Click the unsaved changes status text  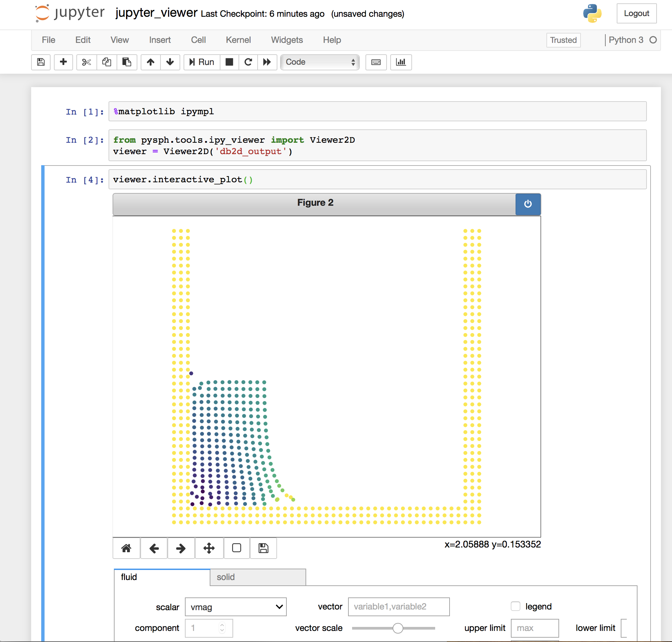tap(367, 14)
